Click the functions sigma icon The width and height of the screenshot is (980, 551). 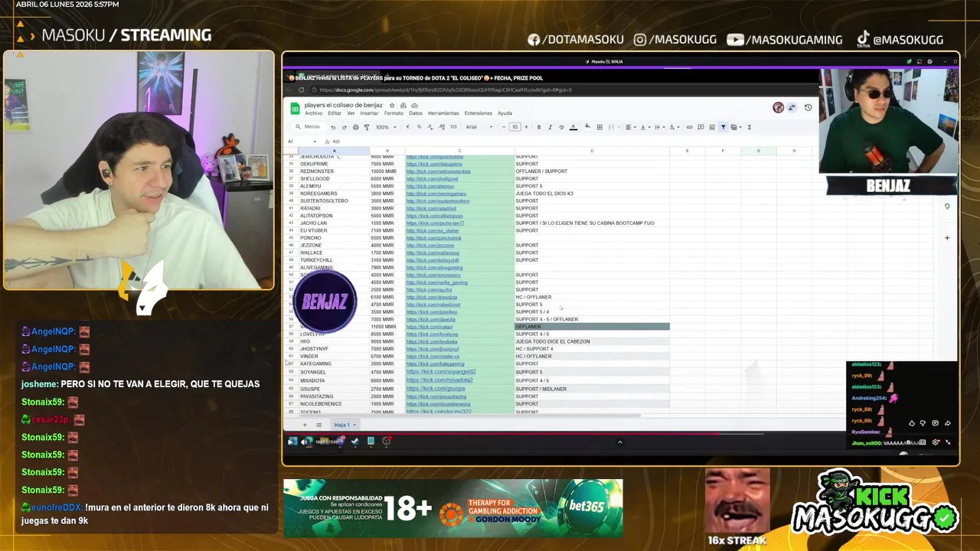click(750, 127)
